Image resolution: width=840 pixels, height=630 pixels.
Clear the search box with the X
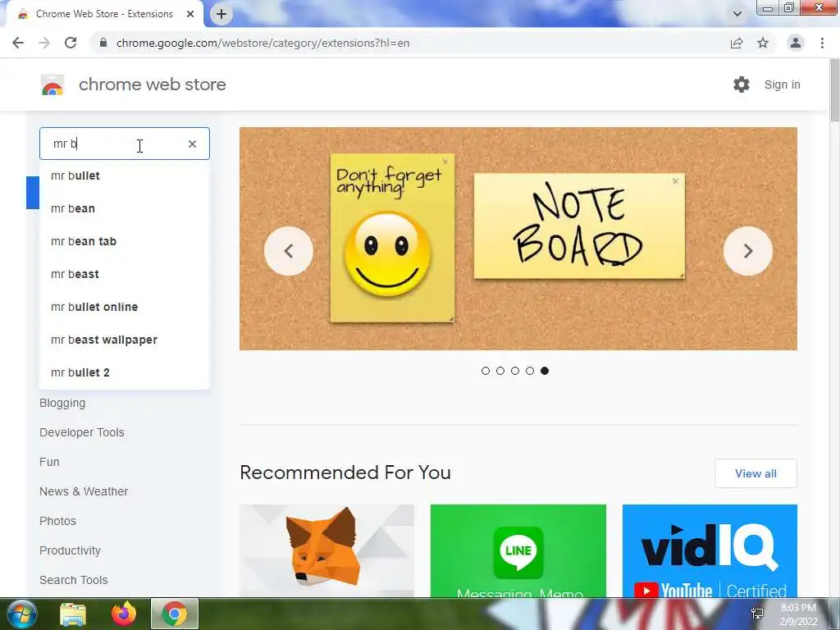pos(192,144)
